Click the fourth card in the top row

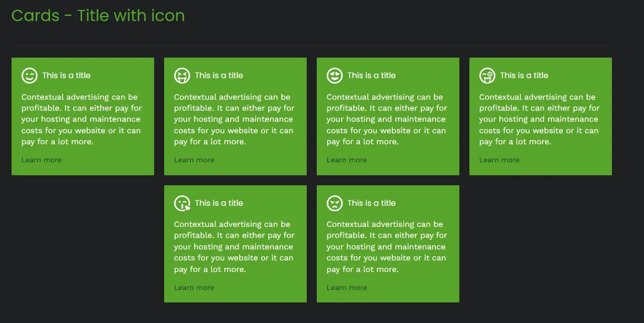click(x=540, y=116)
